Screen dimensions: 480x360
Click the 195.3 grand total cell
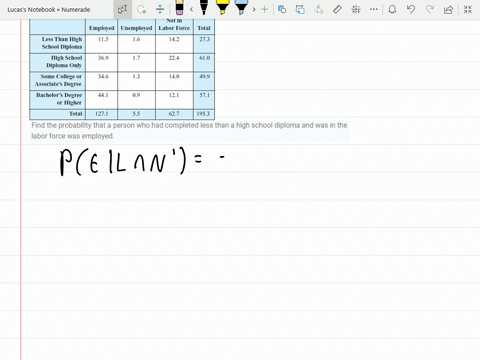pos(203,114)
